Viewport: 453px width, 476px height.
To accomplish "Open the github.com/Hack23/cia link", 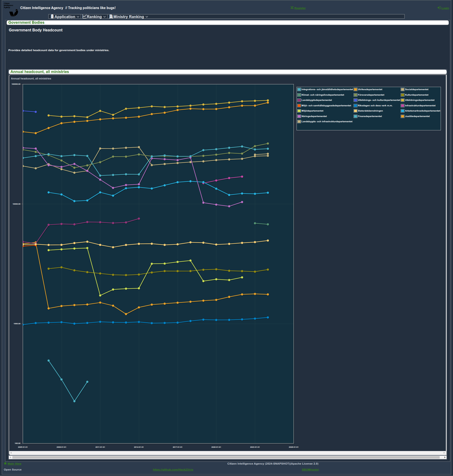I will pos(173,470).
